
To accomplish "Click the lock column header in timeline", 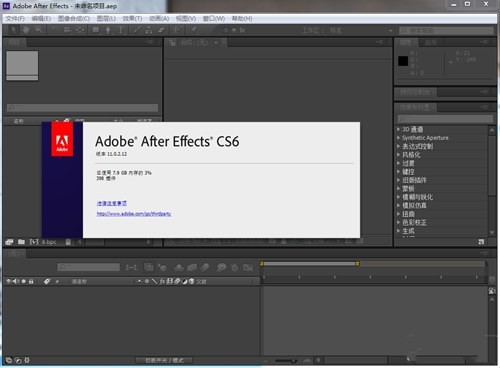I will [31, 281].
